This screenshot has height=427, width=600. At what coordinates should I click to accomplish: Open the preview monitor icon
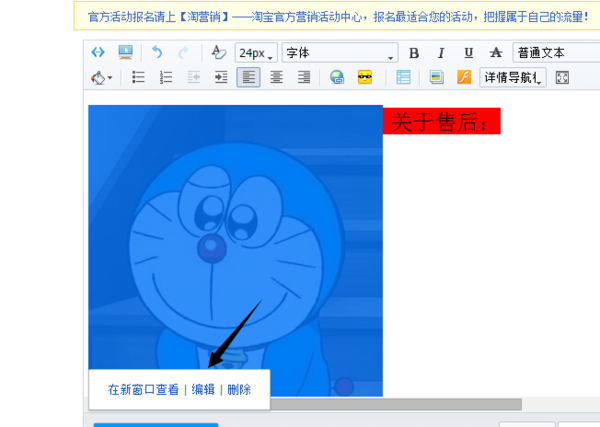pyautogui.click(x=126, y=52)
